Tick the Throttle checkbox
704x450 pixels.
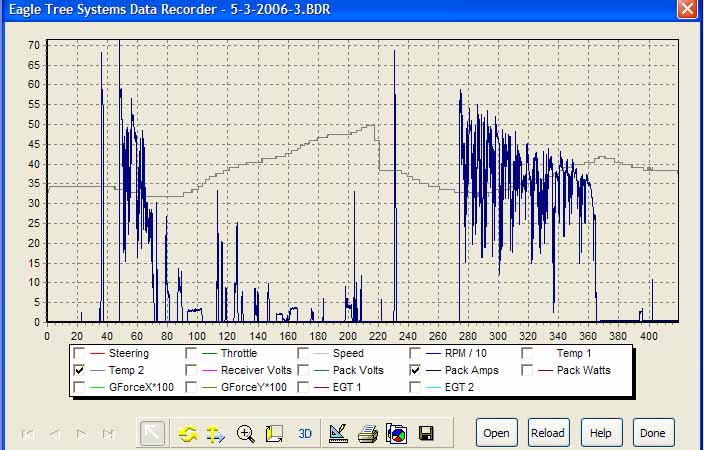coord(191,353)
